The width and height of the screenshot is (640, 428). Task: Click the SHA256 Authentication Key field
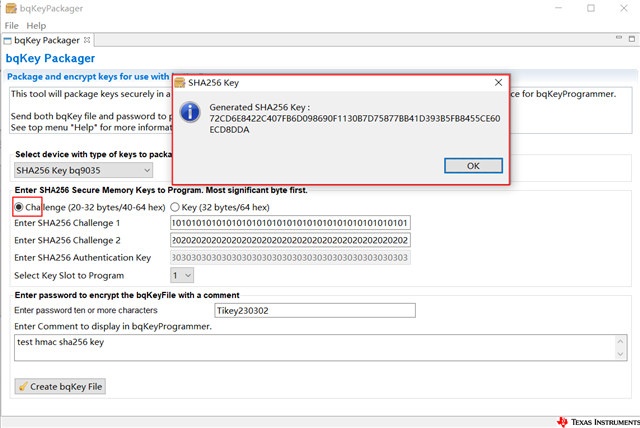(x=290, y=257)
